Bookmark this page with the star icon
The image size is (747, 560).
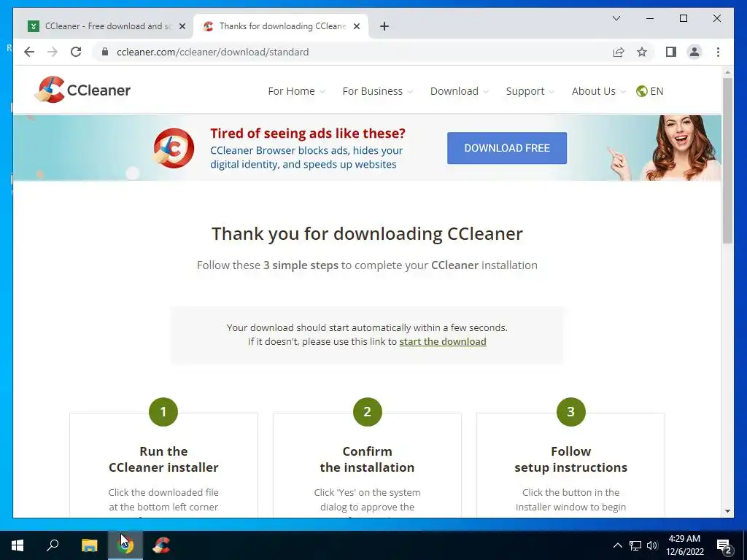tap(642, 52)
